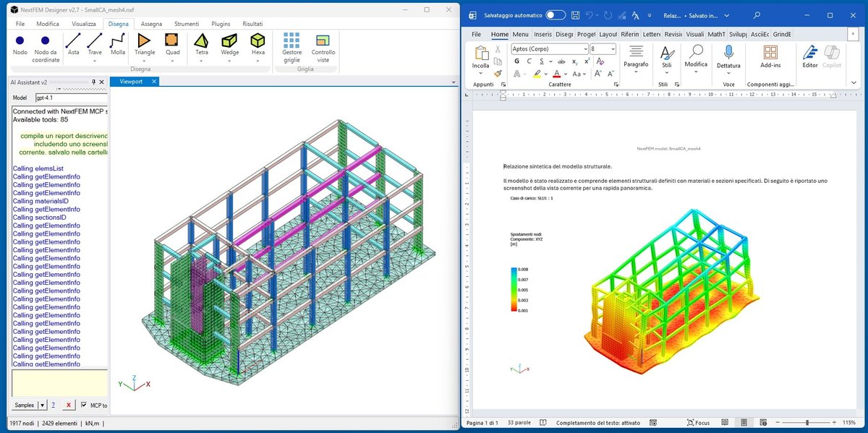Image resolution: width=868 pixels, height=433 pixels.
Task: Apply bold with the G button
Action: [x=517, y=61]
